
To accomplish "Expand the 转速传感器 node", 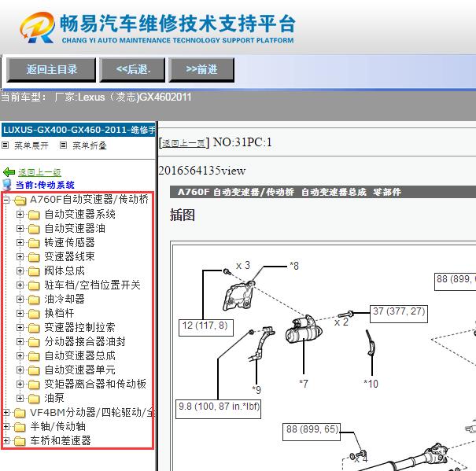I will pyautogui.click(x=20, y=242).
